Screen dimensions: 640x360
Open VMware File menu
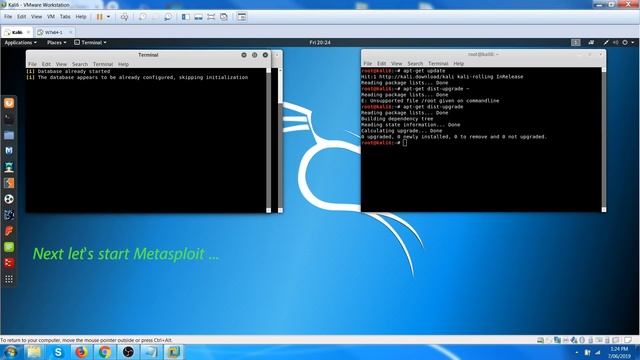tap(8, 17)
